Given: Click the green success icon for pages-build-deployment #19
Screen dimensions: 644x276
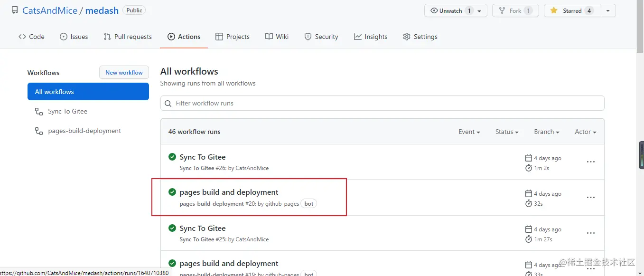Looking at the screenshot, I should click(x=172, y=263).
